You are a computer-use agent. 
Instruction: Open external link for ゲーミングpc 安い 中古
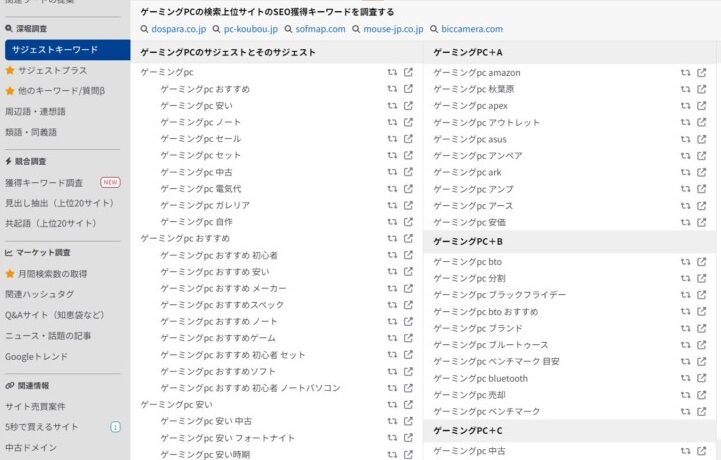(x=408, y=421)
